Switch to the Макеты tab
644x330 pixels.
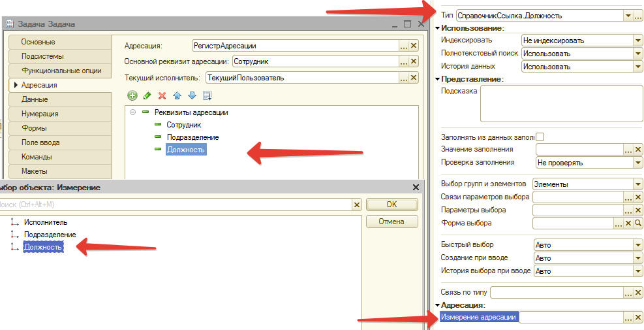pyautogui.click(x=59, y=172)
